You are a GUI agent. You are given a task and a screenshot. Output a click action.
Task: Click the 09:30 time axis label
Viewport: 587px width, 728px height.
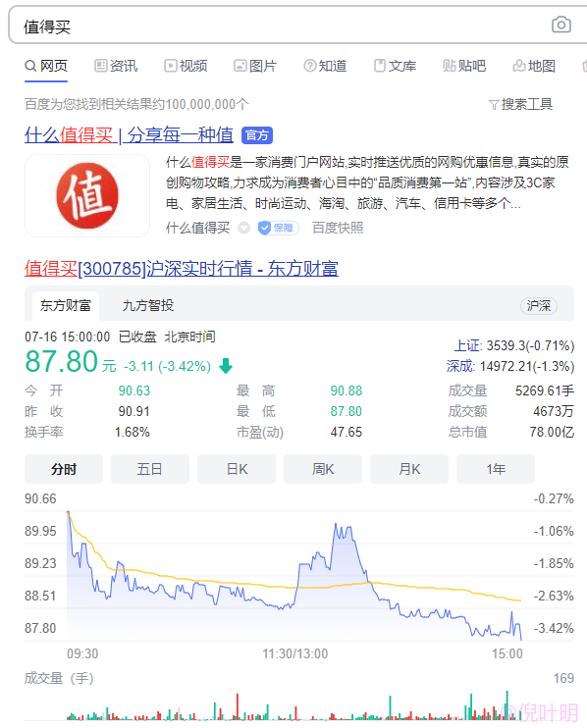pos(82,653)
